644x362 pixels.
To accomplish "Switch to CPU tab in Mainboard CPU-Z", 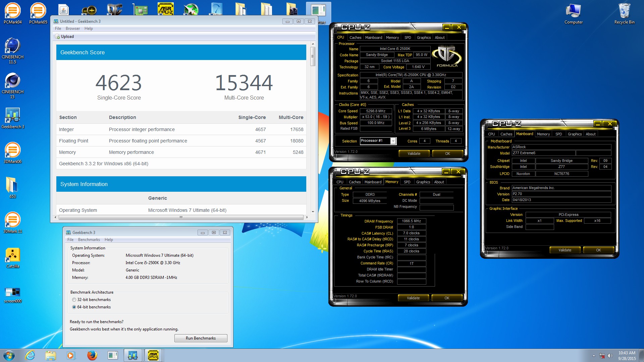I will [x=491, y=134].
